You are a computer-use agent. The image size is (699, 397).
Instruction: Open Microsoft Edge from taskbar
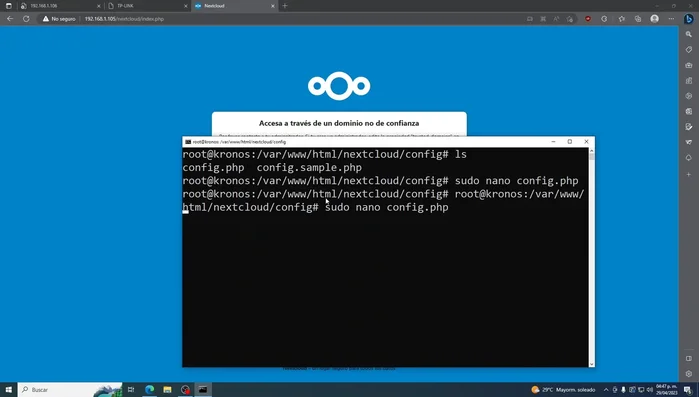tap(149, 389)
